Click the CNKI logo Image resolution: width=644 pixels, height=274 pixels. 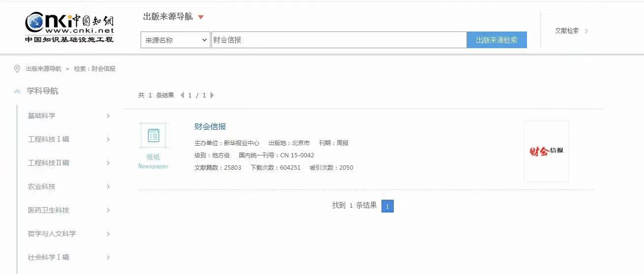69,27
